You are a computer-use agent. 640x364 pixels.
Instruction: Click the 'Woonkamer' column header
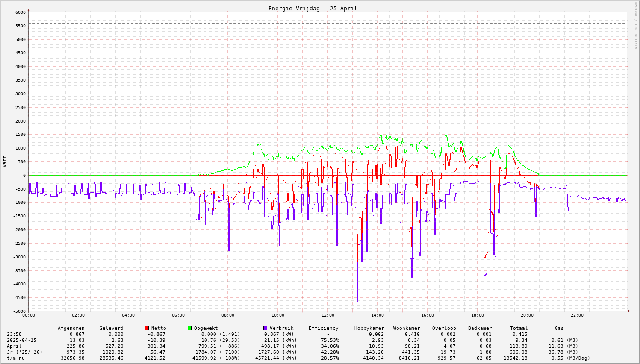pos(407,328)
